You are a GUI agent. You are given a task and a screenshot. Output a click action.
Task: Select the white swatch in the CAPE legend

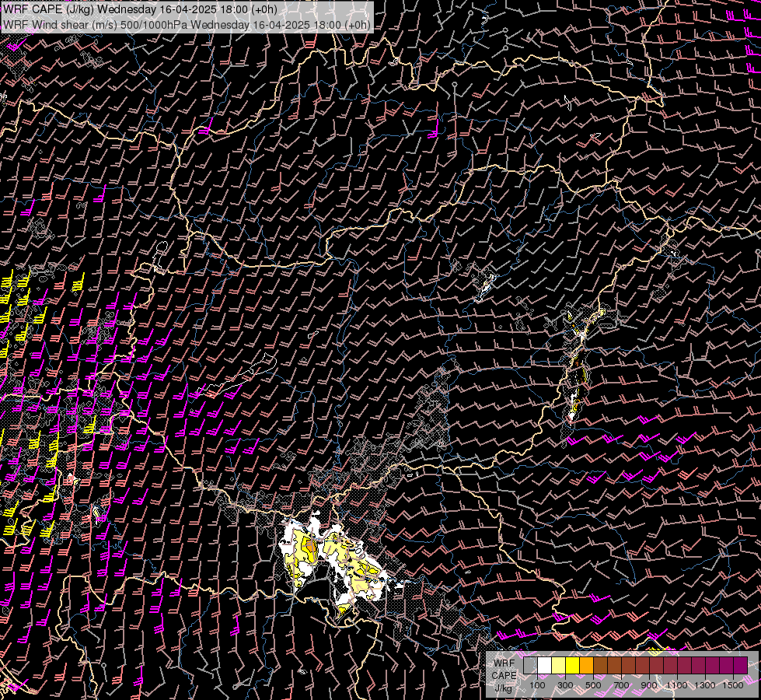tap(545, 665)
